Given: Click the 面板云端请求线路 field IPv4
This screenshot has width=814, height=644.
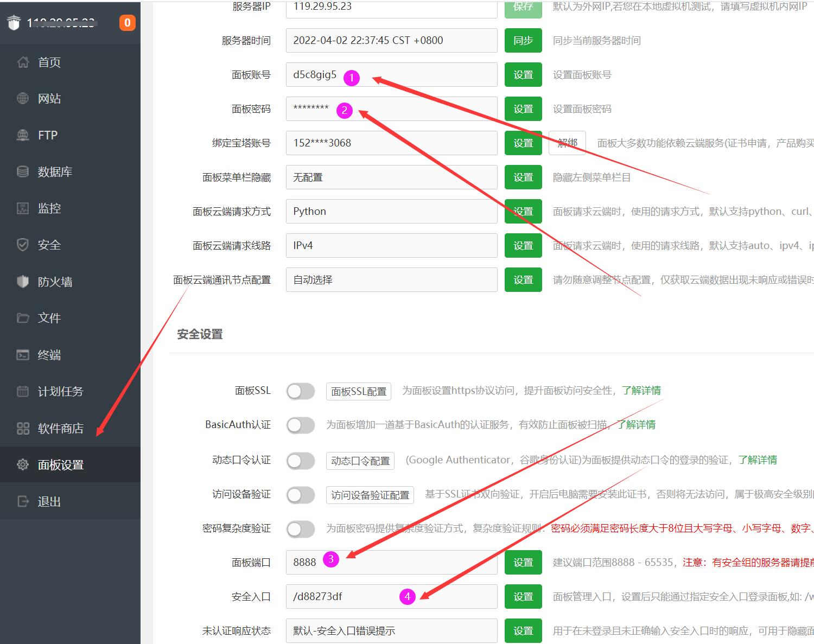Looking at the screenshot, I should coord(392,246).
